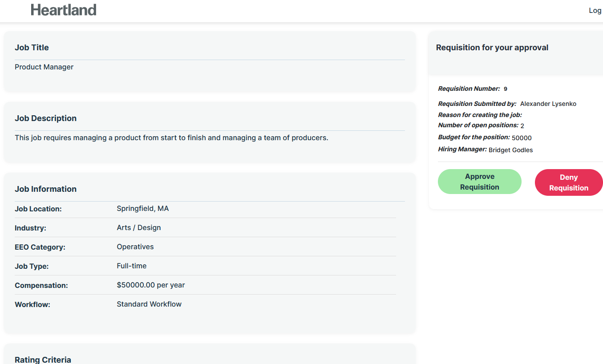Click the $50000.00 per year compensation
Image resolution: width=603 pixels, height=364 pixels.
pyautogui.click(x=151, y=285)
